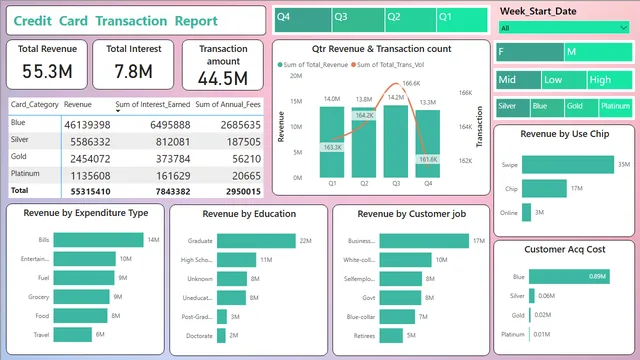Click the Businessman job bar 17M

424,241
